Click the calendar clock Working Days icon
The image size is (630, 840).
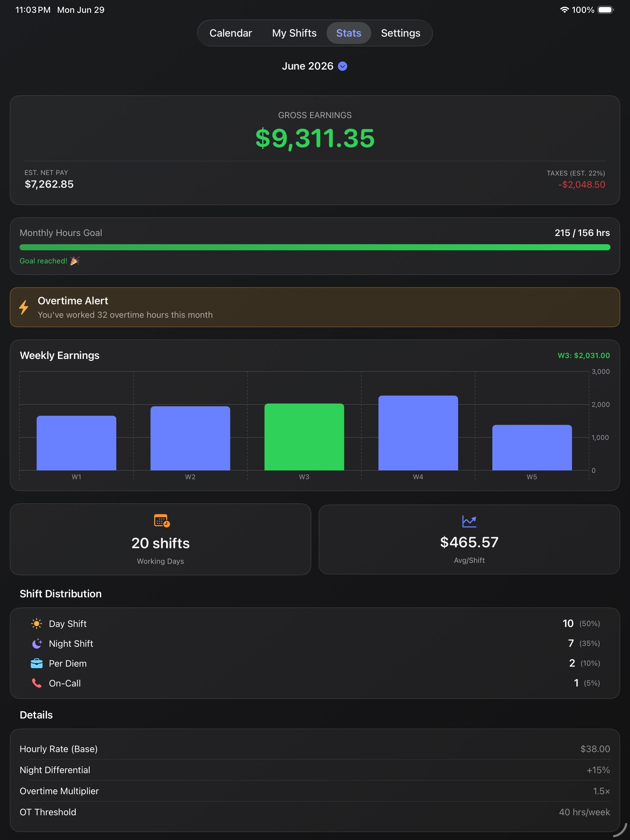162,521
